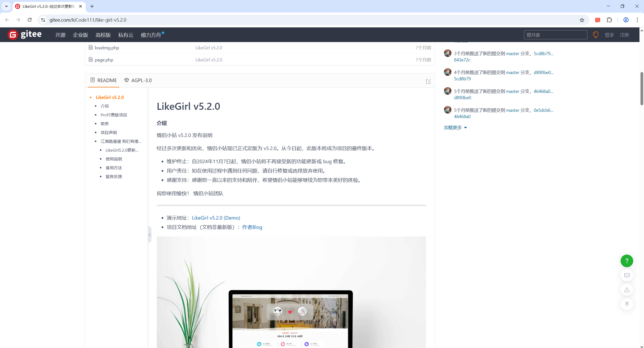
Task: Focus the 搜开源 search field
Action: [555, 35]
